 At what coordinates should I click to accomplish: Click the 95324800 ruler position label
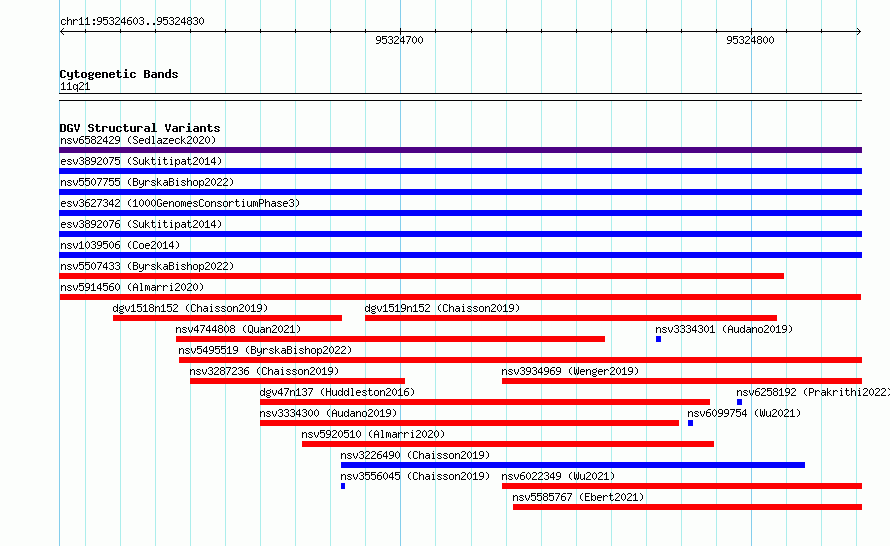(x=750, y=40)
